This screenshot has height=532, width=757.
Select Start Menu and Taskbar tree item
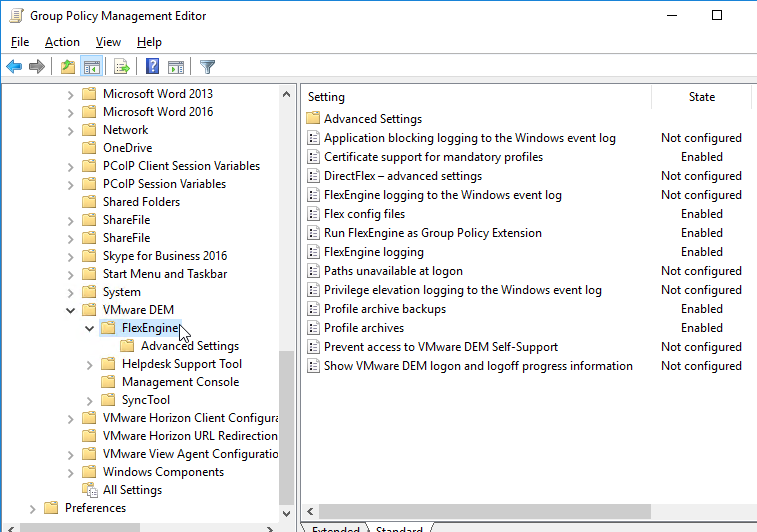click(x=165, y=274)
